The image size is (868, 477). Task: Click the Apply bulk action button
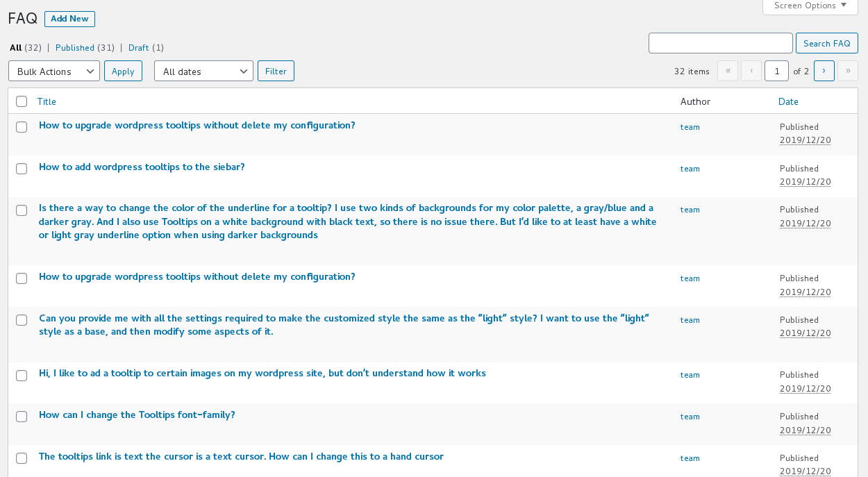(x=123, y=71)
